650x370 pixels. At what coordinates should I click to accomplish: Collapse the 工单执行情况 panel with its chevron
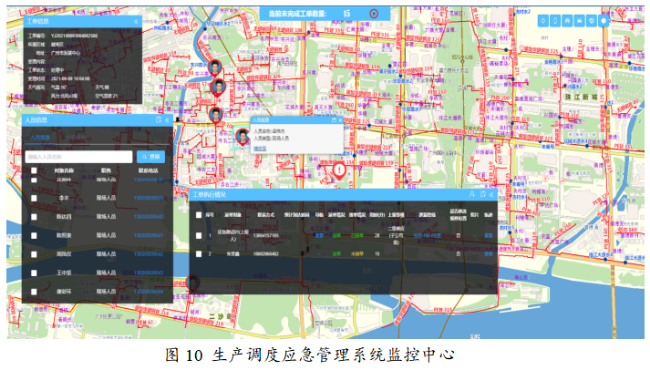click(491, 194)
